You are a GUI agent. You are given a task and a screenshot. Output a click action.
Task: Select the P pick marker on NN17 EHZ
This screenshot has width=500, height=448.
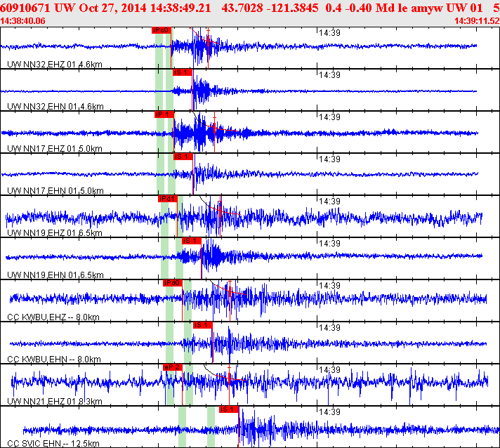[164, 114]
